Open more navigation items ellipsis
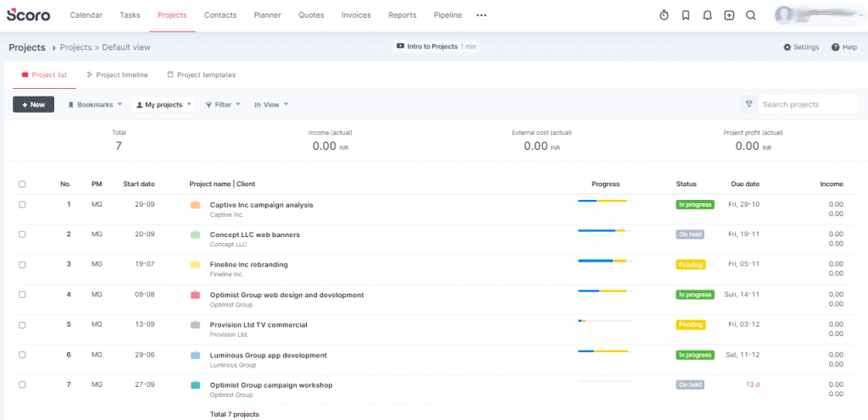The height and width of the screenshot is (420, 868). click(x=481, y=15)
